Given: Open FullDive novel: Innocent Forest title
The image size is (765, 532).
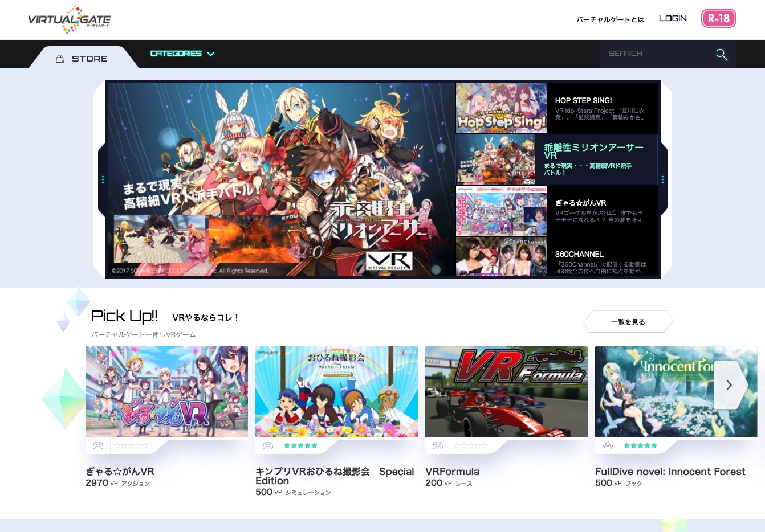Looking at the screenshot, I should (670, 472).
